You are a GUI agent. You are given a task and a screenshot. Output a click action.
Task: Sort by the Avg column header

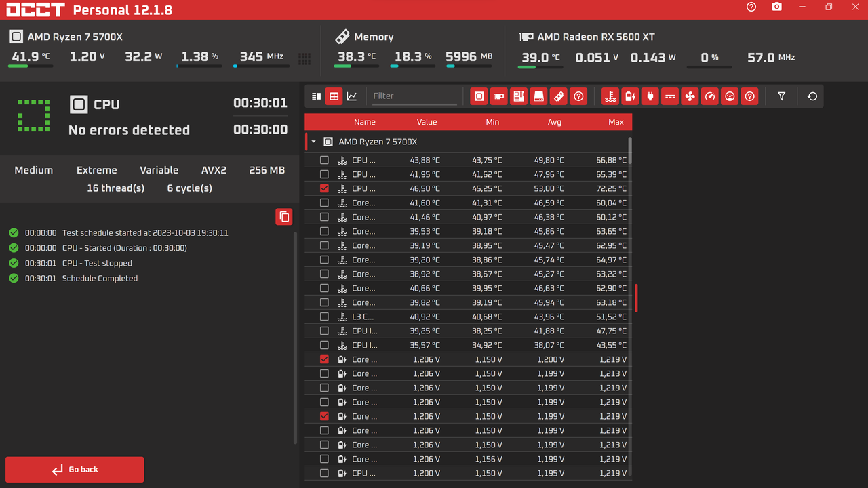555,122
